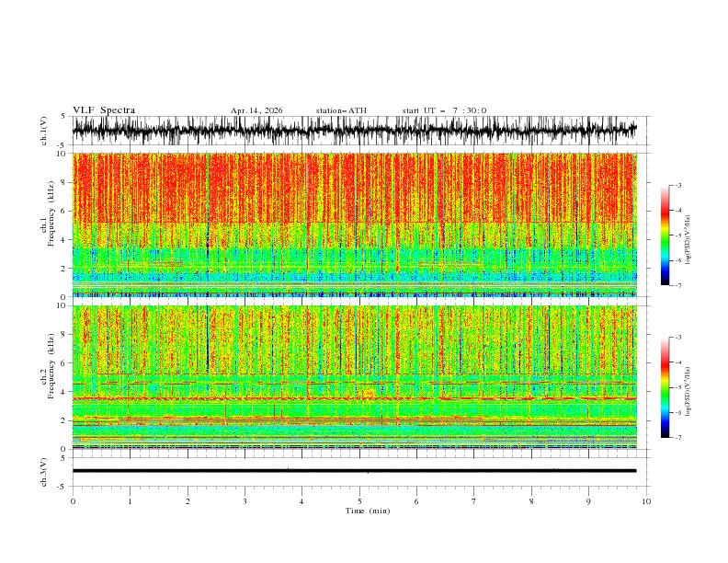Click the "6" tick on the time axis
This screenshot has width=728, height=563.
click(x=416, y=501)
